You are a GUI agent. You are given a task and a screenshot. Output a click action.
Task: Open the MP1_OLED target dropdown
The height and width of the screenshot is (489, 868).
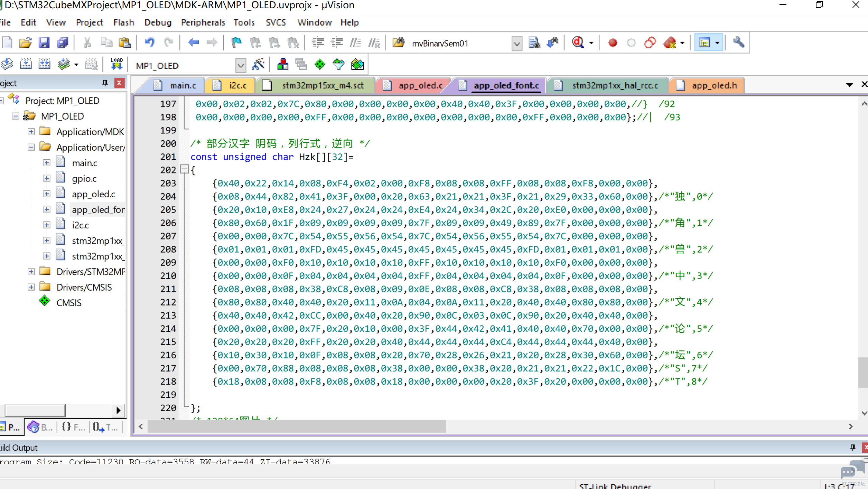click(241, 65)
